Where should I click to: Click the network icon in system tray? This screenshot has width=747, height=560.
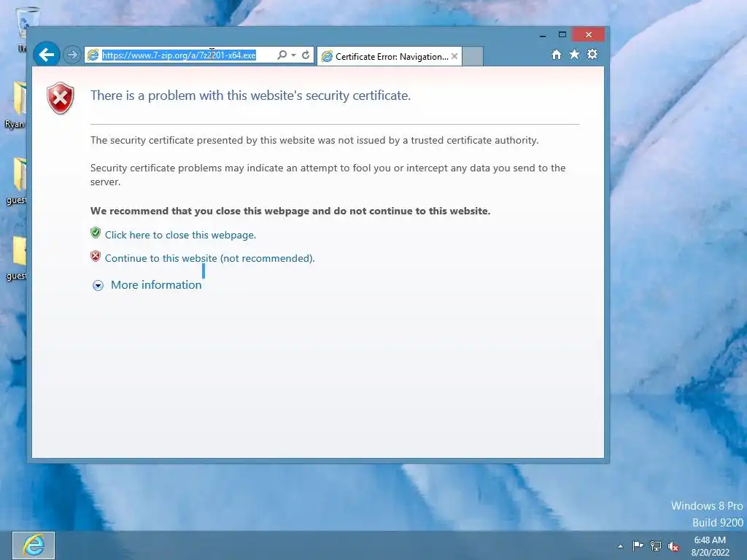coord(656,545)
